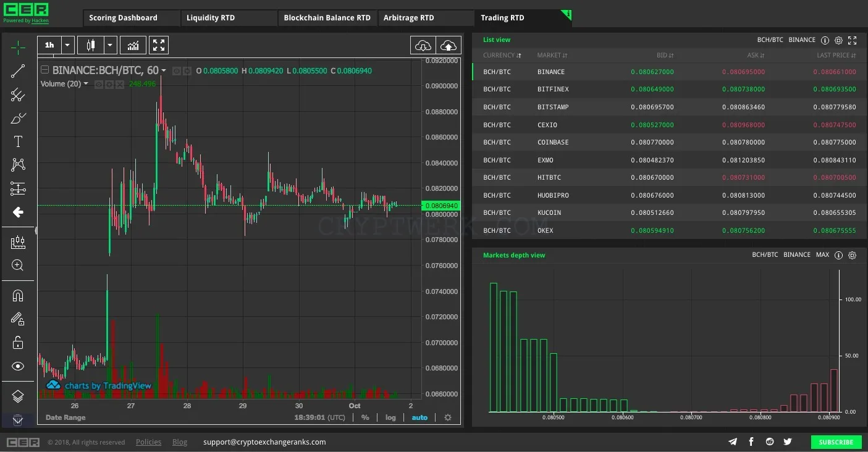Image resolution: width=868 pixels, height=452 pixels.
Task: Toggle fullscreen chart mode
Action: [x=159, y=45]
